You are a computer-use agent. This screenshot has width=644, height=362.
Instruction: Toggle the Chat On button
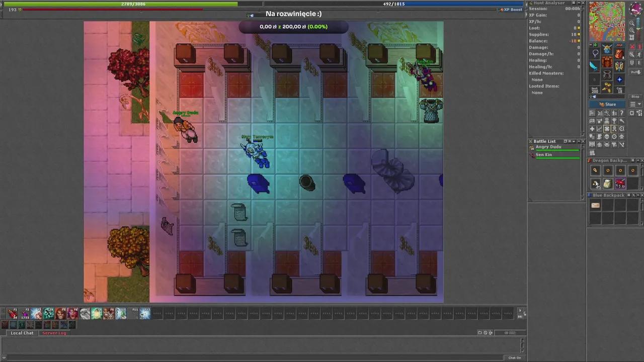coord(514,357)
